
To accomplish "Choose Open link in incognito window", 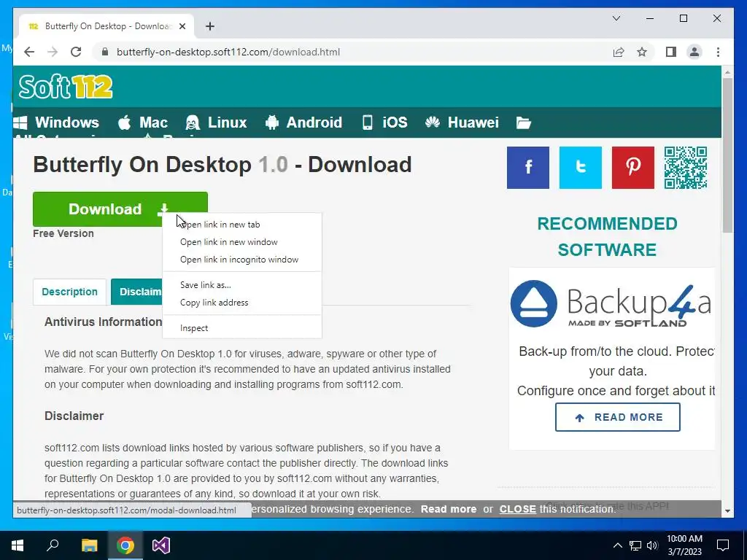I will click(x=242, y=260).
